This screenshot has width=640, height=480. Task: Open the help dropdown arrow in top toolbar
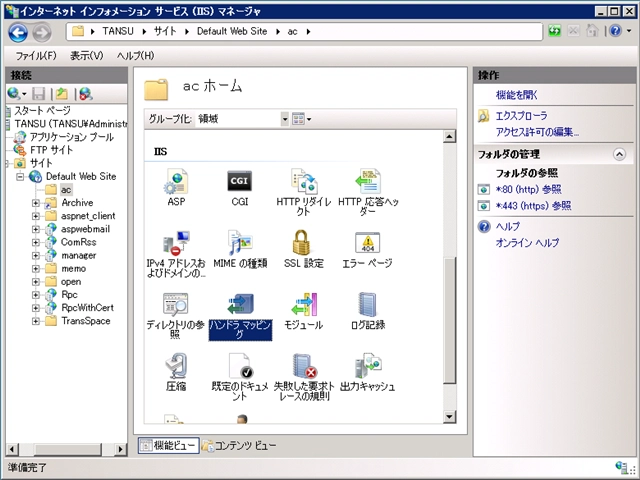tap(629, 31)
